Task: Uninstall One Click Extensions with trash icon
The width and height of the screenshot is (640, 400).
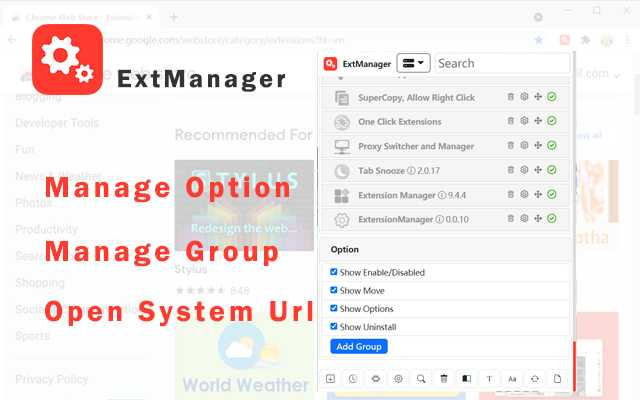Action: pyautogui.click(x=511, y=121)
